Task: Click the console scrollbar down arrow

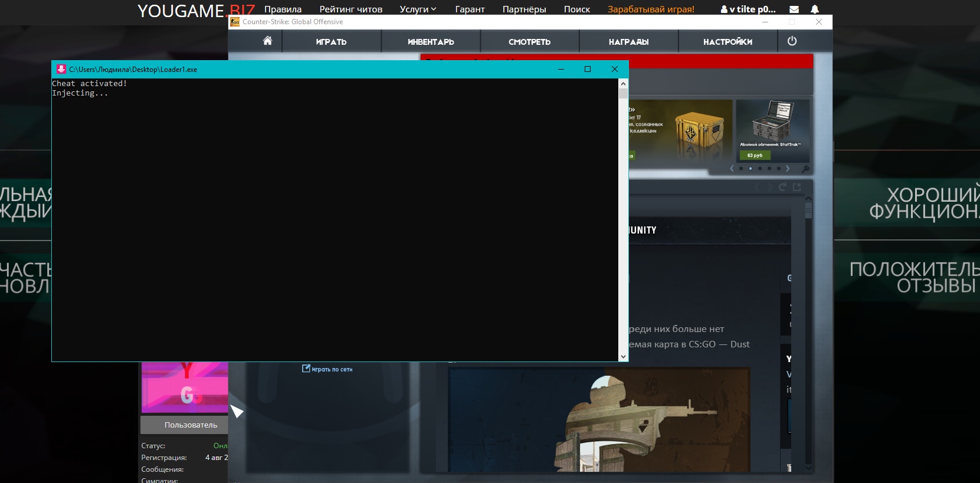Action: coord(623,356)
